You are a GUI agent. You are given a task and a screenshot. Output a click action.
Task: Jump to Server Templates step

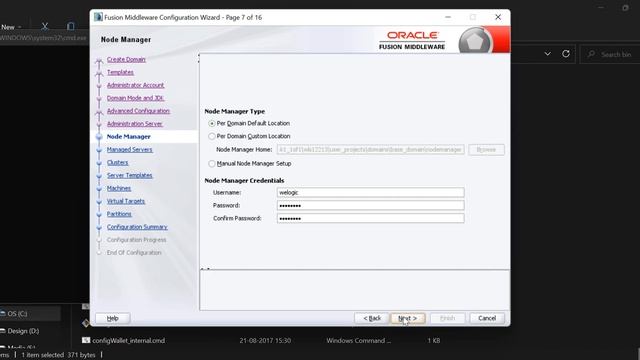point(130,176)
